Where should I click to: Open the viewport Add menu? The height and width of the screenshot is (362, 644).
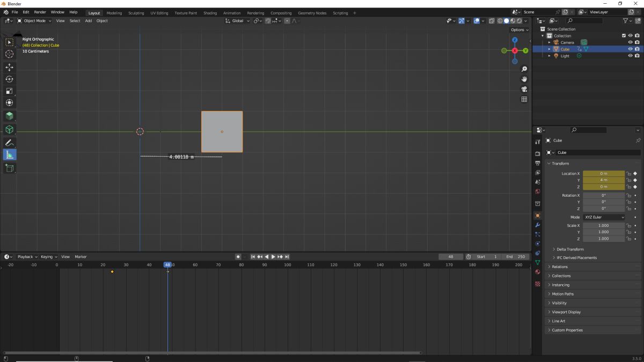pyautogui.click(x=88, y=21)
